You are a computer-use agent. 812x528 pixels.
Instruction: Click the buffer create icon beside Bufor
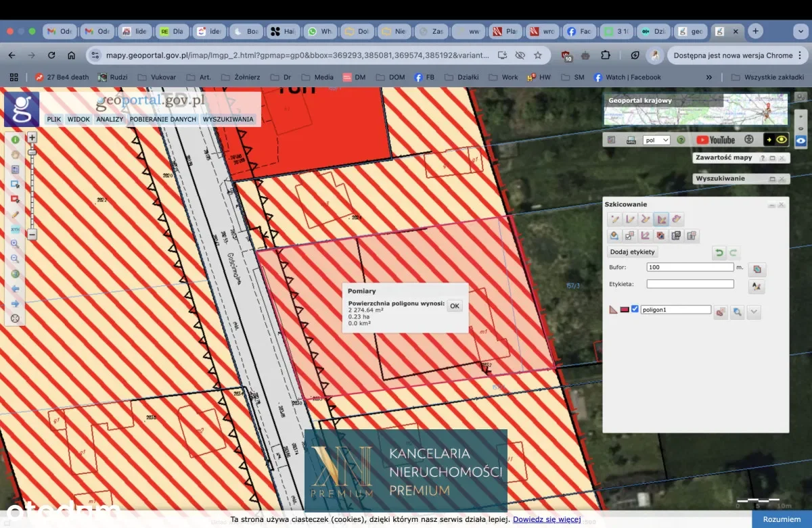[757, 269]
